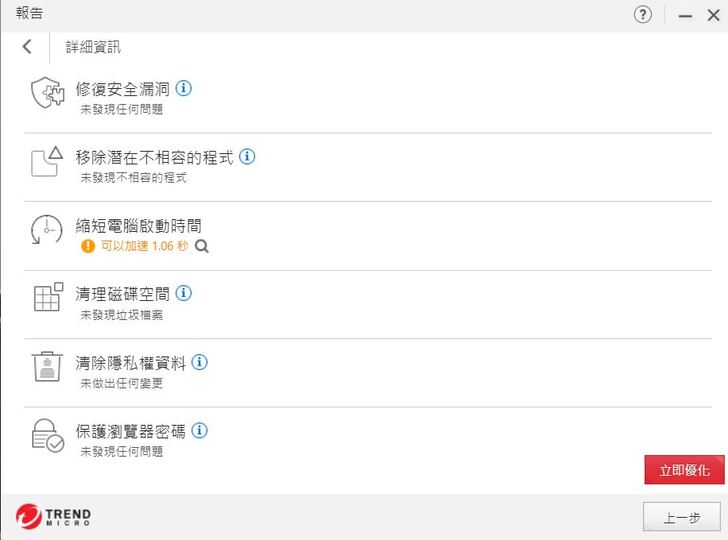Click info icon beside 清除隱私權資料
The height and width of the screenshot is (540, 728).
199,362
